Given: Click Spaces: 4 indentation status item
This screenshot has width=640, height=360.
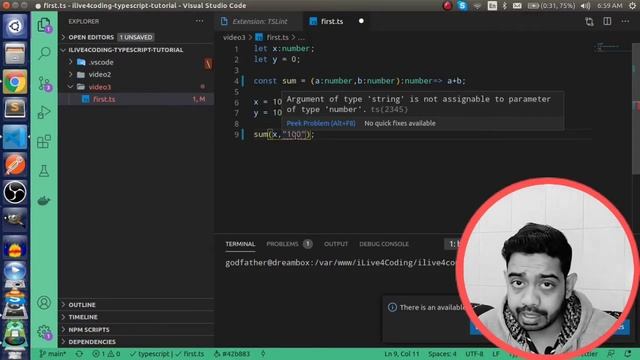Looking at the screenshot, I should (x=442, y=354).
